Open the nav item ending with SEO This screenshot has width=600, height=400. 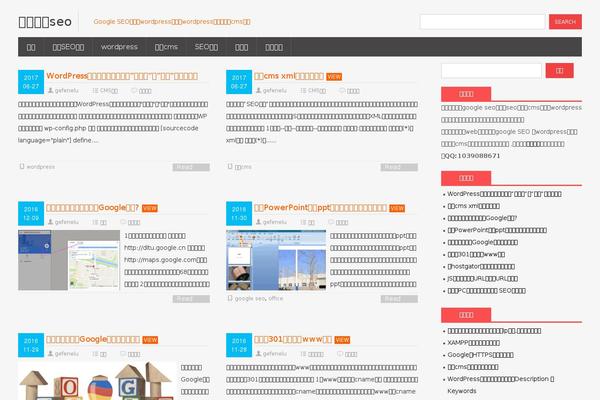68,47
